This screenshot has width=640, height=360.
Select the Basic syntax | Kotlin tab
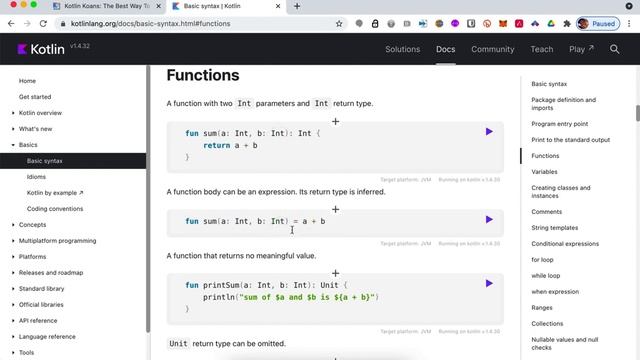tap(226, 6)
